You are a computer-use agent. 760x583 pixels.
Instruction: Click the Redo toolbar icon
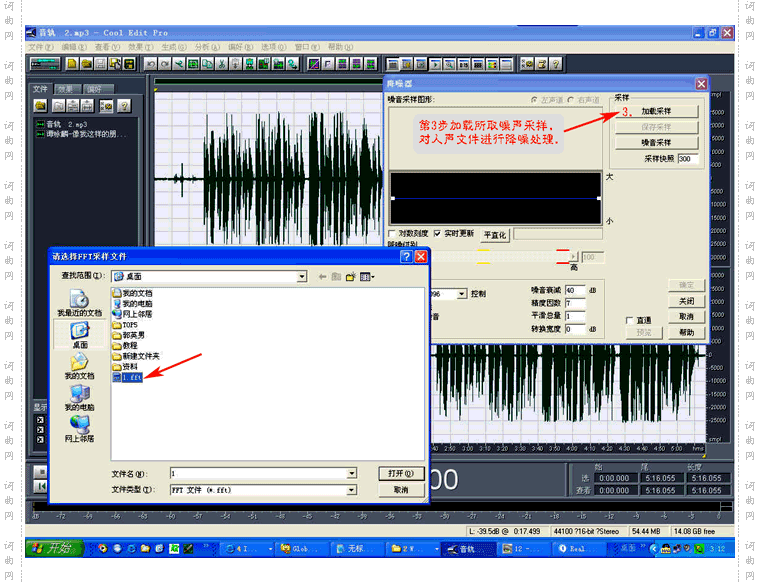(165, 64)
